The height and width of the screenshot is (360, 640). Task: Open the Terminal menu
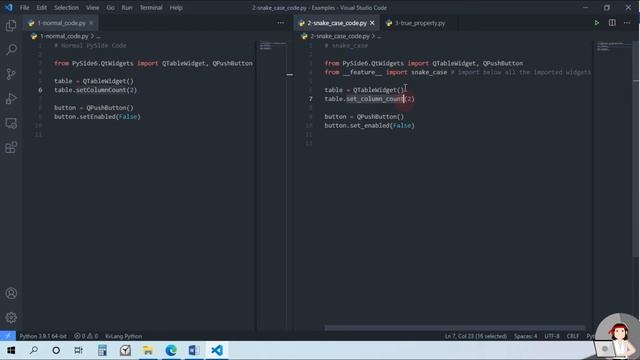[151, 8]
